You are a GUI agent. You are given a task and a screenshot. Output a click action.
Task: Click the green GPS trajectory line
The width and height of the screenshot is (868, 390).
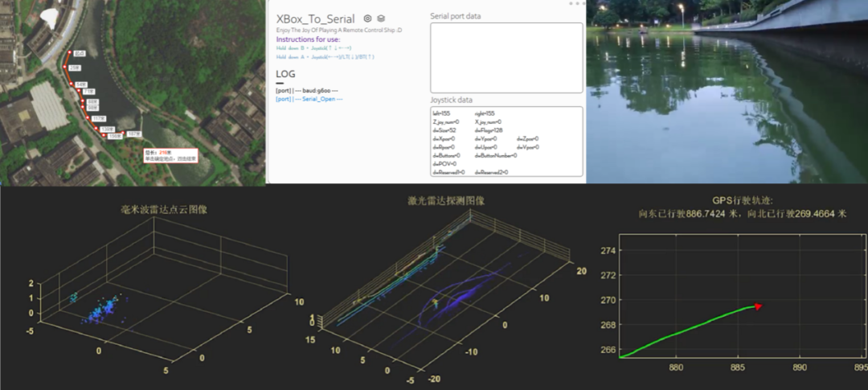[691, 330]
